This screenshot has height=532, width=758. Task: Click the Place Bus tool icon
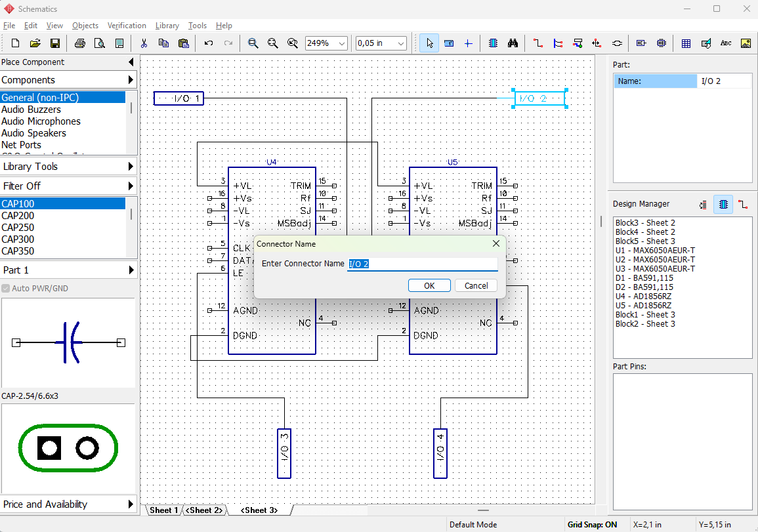(558, 43)
